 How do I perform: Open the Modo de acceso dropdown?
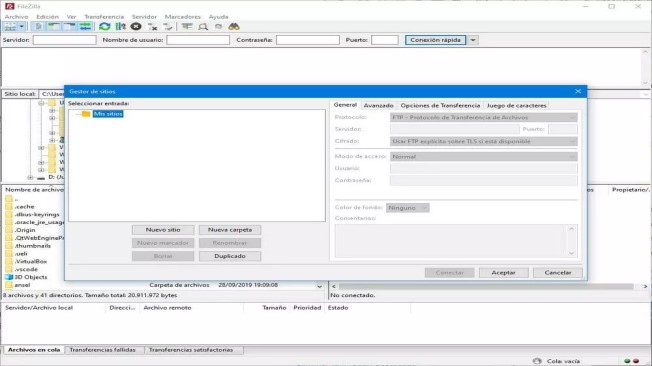coord(484,157)
